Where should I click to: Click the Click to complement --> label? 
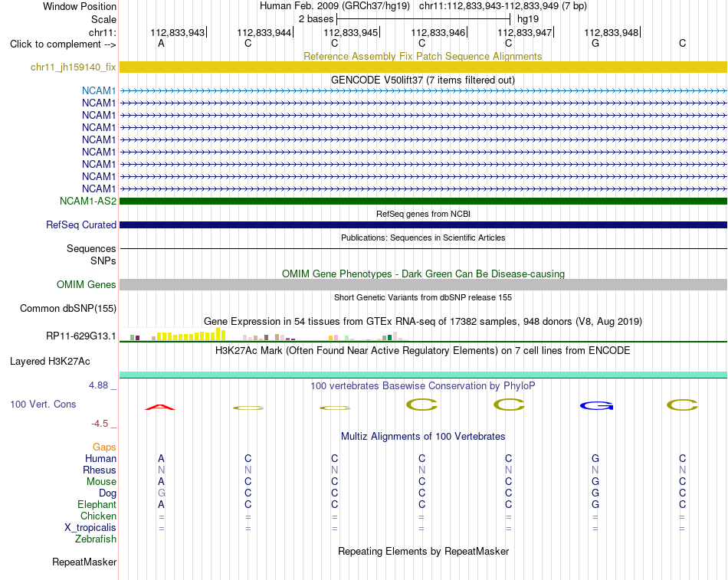(x=63, y=44)
